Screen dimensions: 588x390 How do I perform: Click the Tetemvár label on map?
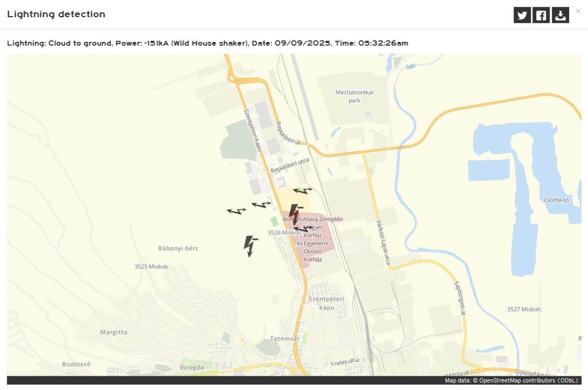pos(285,338)
